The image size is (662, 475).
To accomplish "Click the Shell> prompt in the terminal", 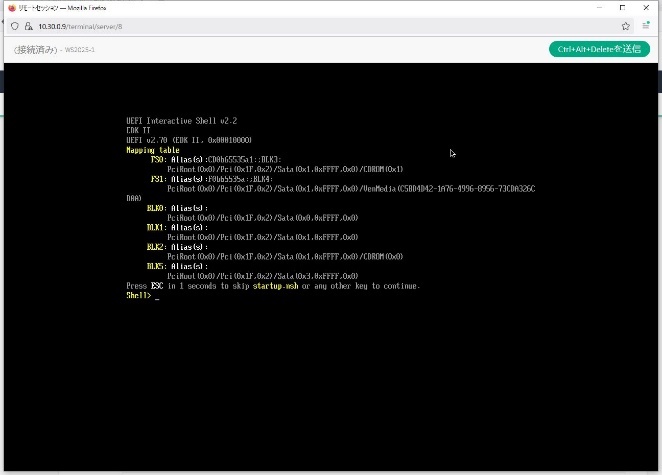I will pyautogui.click(x=138, y=295).
